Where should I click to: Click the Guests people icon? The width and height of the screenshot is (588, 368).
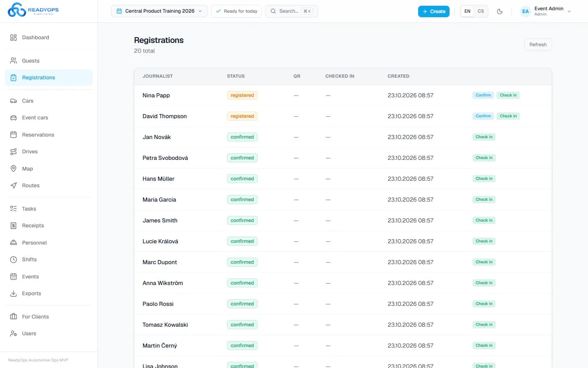coord(13,61)
